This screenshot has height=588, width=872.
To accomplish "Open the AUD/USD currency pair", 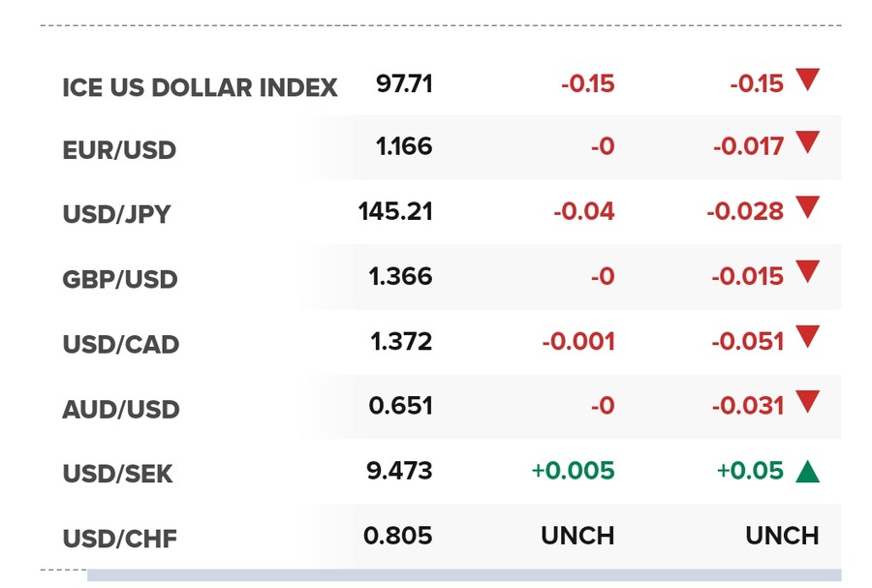I will coord(121,409).
